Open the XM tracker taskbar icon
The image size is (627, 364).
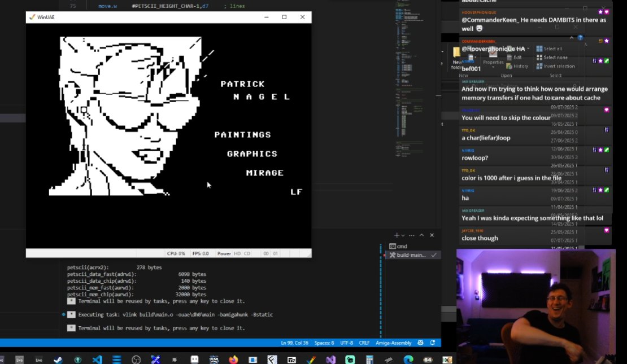[x=214, y=359]
